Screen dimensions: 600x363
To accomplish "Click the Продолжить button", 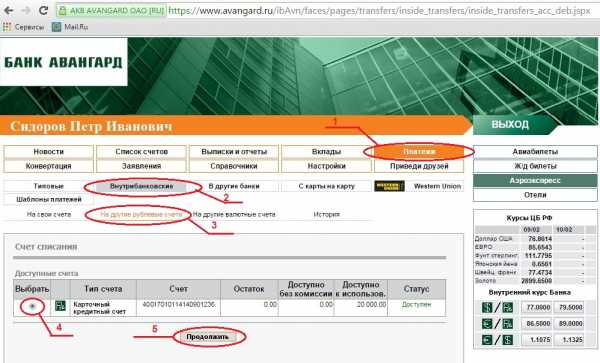I will pos(207,337).
